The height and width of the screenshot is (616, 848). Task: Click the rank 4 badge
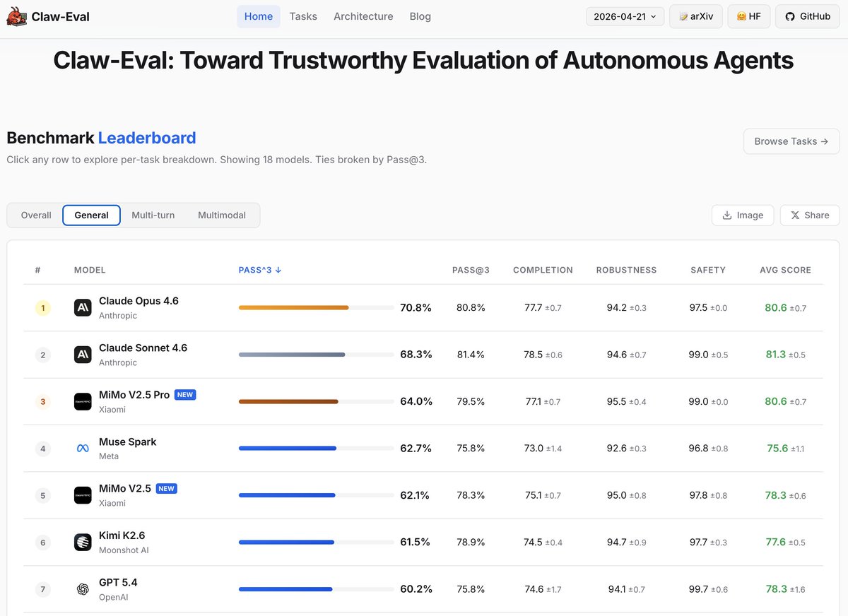[x=42, y=449]
